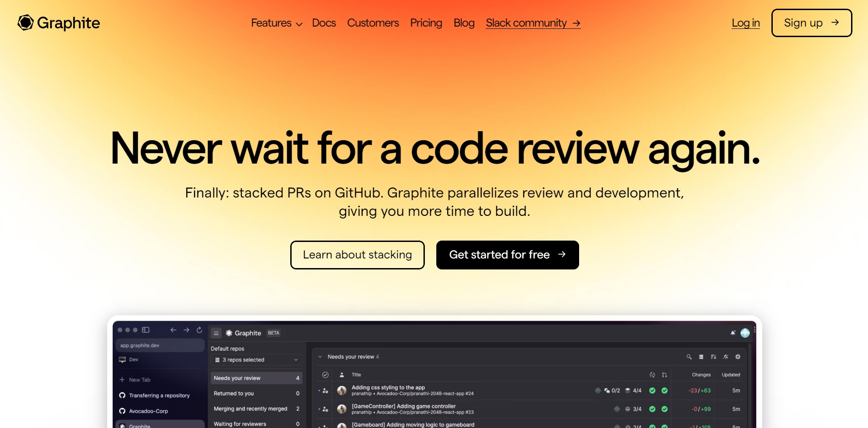Click the crossed-out icon next to the gear
The height and width of the screenshot is (428, 868).
point(726,357)
